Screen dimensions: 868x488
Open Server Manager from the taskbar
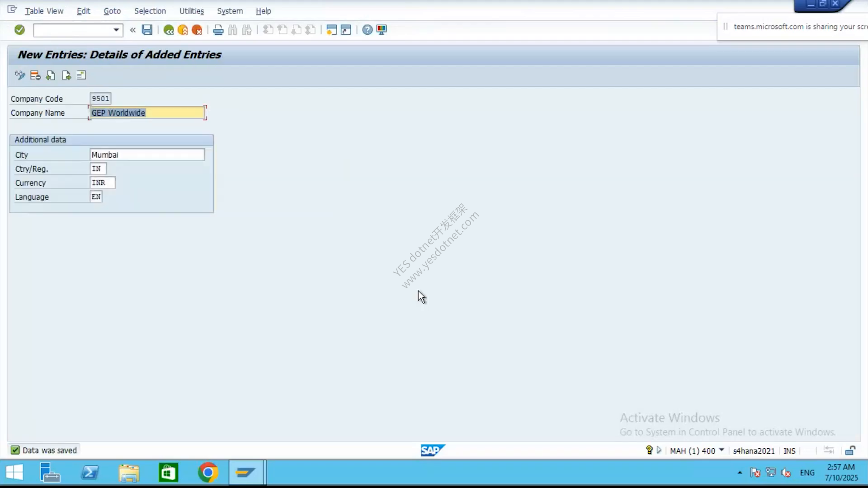click(x=50, y=473)
